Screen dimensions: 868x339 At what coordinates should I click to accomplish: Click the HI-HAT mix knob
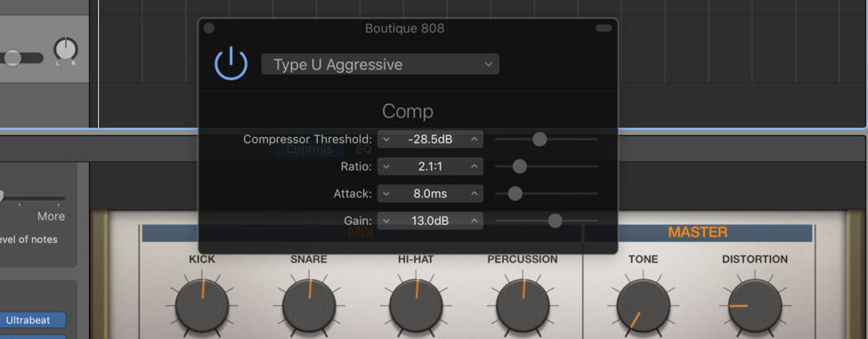click(x=416, y=305)
